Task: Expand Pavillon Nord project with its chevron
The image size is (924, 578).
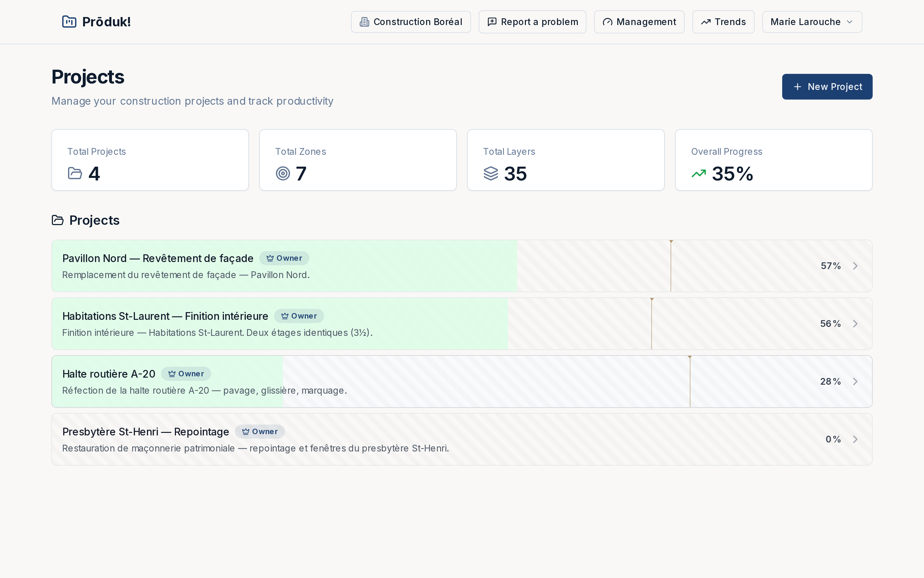Action: coord(855,266)
